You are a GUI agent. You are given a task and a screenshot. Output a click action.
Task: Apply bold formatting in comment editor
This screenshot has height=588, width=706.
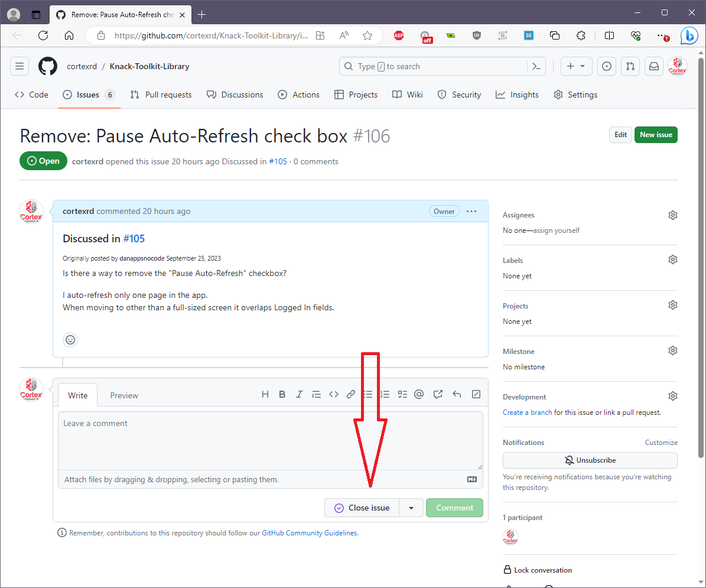[282, 394]
